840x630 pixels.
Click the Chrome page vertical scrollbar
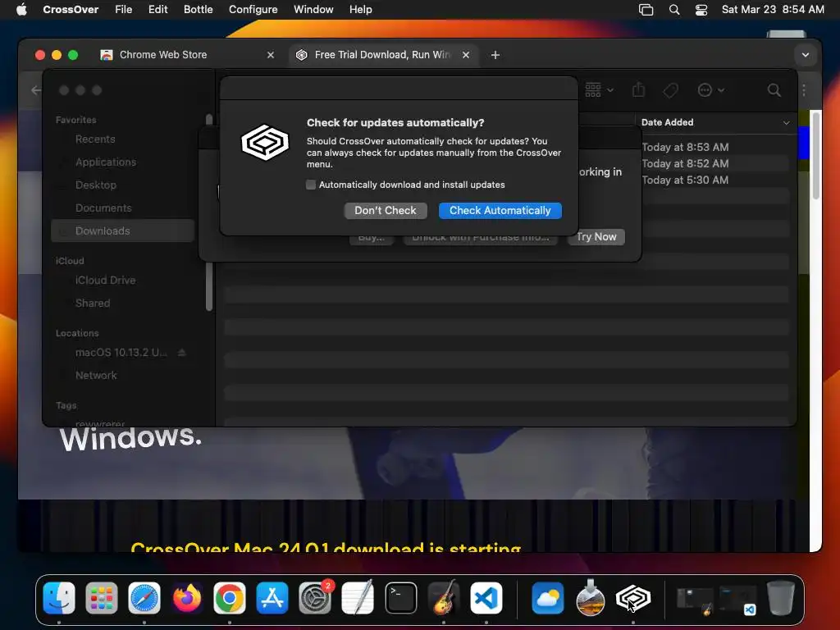pyautogui.click(x=815, y=155)
